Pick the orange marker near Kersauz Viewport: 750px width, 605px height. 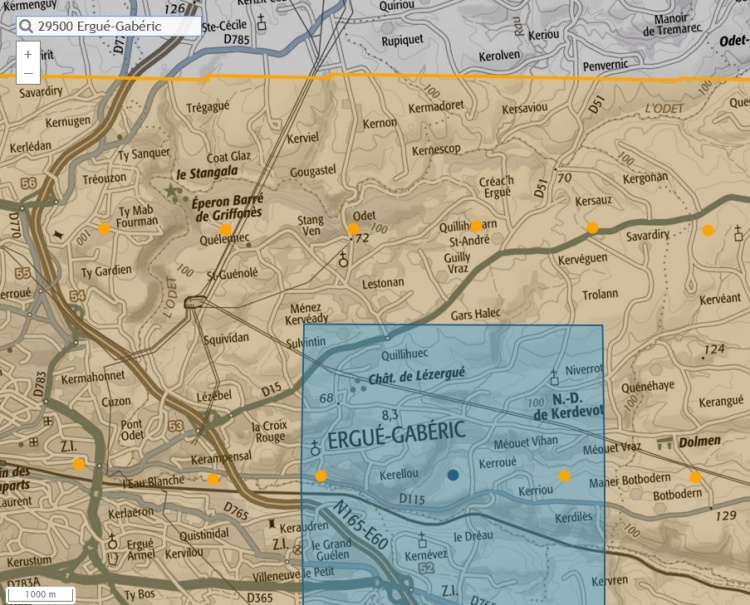[593, 228]
